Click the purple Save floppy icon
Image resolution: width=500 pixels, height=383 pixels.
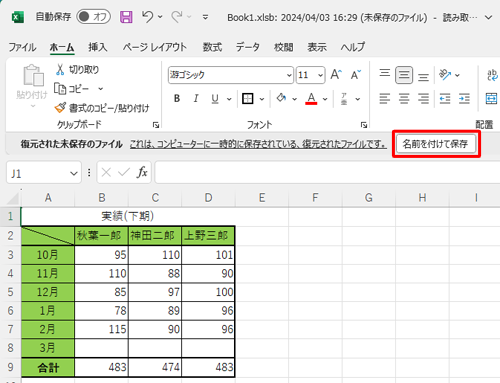(x=126, y=17)
